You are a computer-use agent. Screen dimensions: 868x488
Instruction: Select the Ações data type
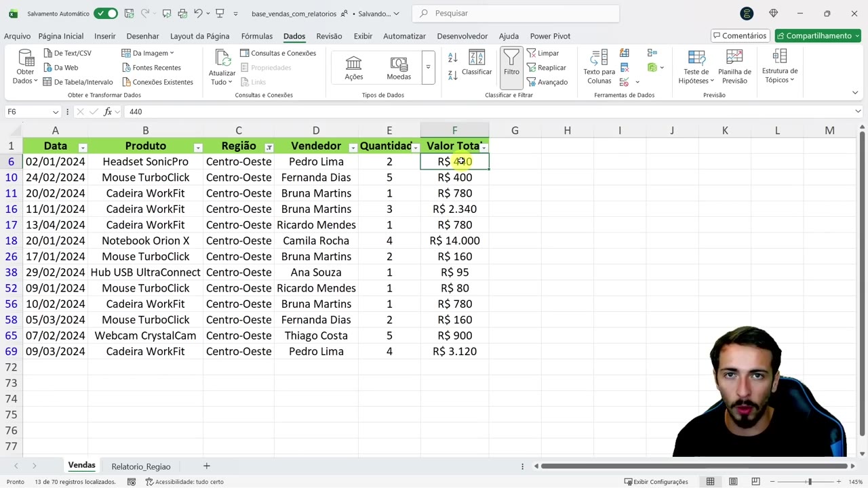click(x=354, y=68)
